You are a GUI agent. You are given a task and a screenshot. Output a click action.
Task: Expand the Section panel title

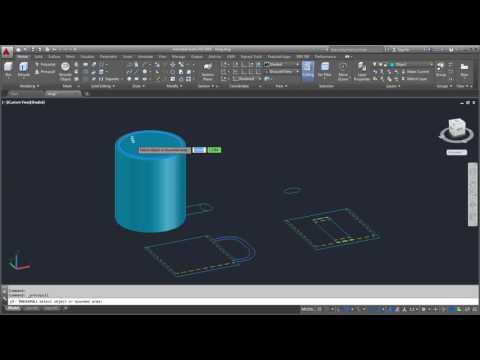205,86
